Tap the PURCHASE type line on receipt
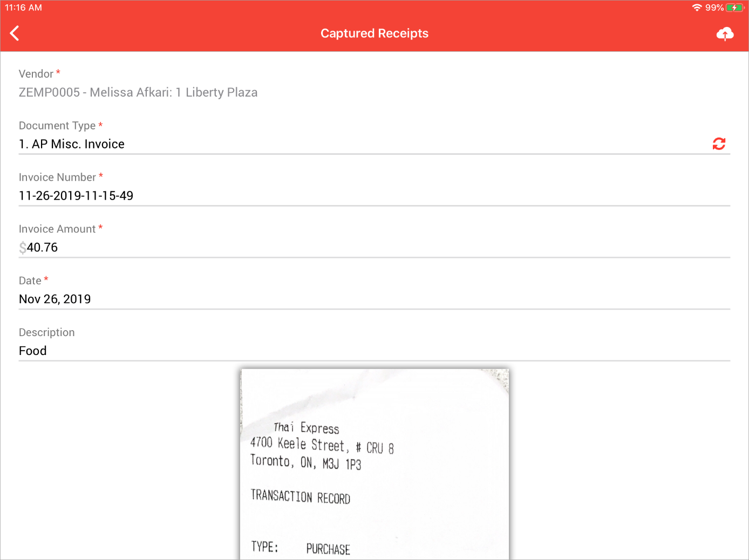749x560 pixels. coord(301,548)
